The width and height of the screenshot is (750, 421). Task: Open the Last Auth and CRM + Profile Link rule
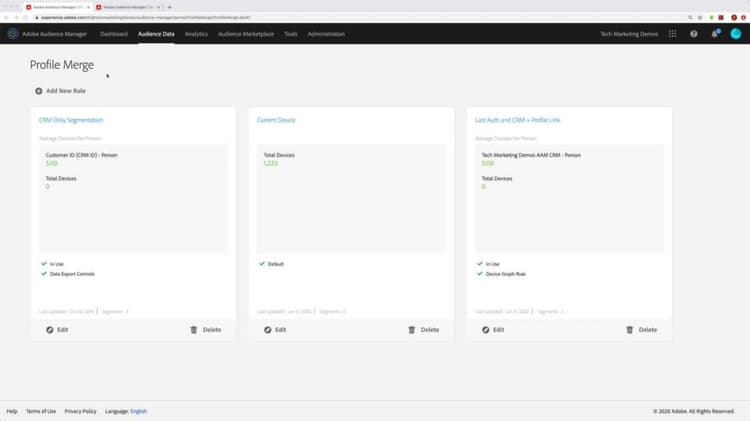pos(518,120)
